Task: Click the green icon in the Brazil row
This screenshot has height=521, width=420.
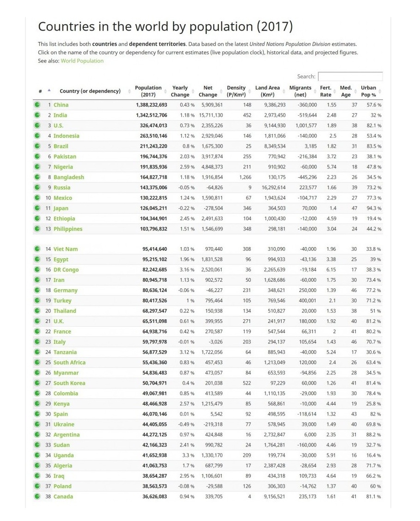Action: (x=37, y=146)
